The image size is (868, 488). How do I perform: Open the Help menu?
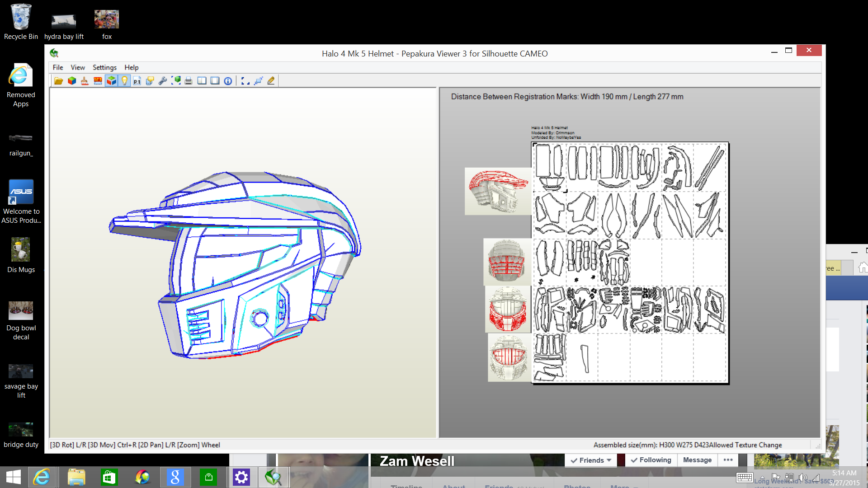(132, 67)
